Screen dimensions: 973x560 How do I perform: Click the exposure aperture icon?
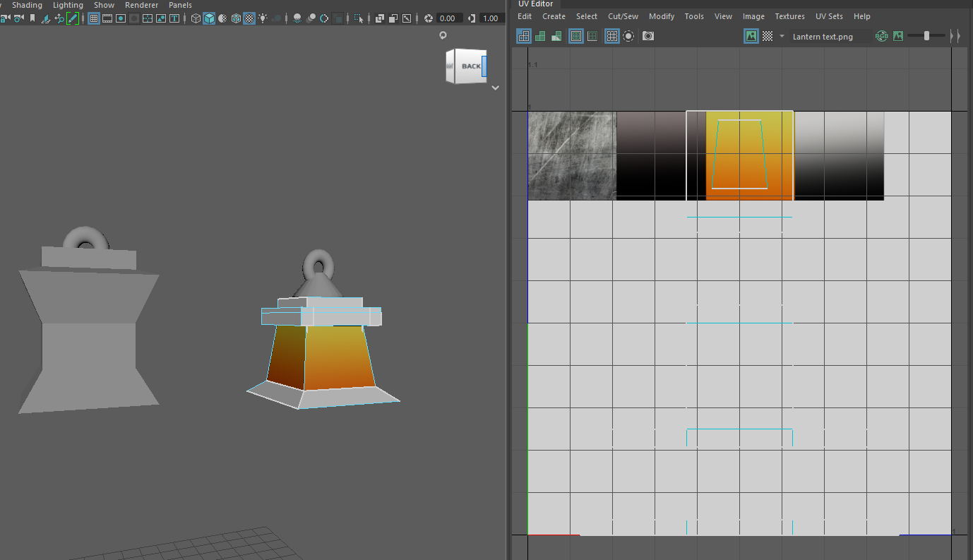click(x=428, y=18)
